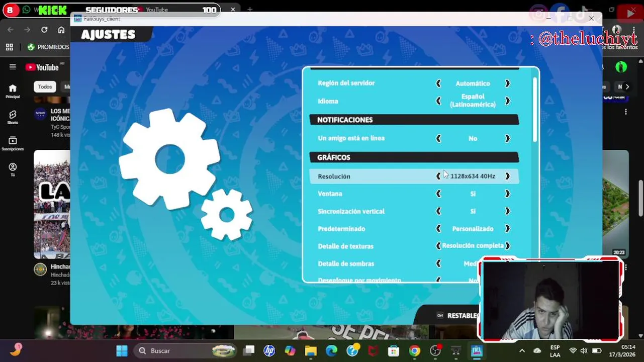The height and width of the screenshot is (362, 644).
Task: Open McAfee from the taskbar
Action: click(x=373, y=351)
